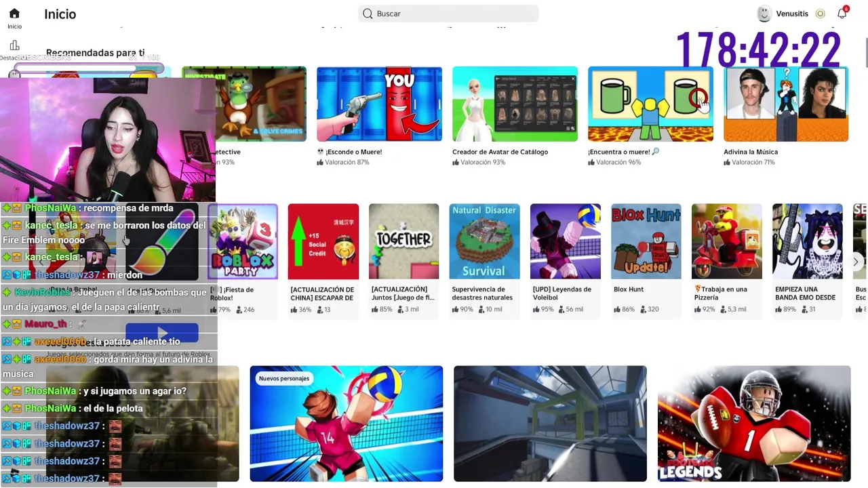Click the Inicio page title
Screen dimensions: 868x488
[60, 14]
